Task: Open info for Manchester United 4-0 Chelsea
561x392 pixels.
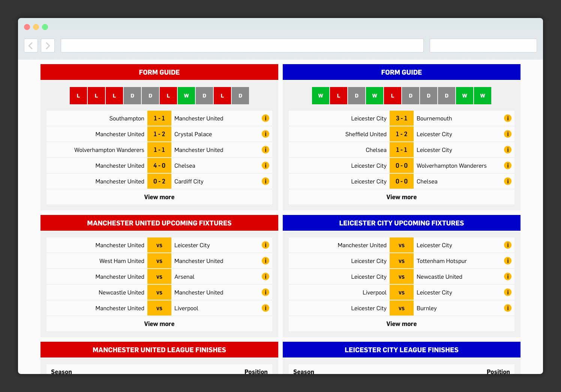Action: pos(265,165)
